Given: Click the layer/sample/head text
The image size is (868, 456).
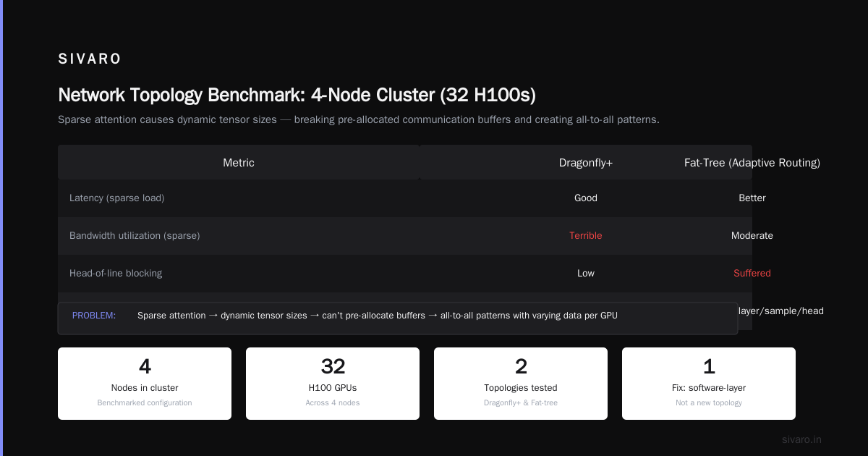Looking at the screenshot, I should tap(780, 311).
